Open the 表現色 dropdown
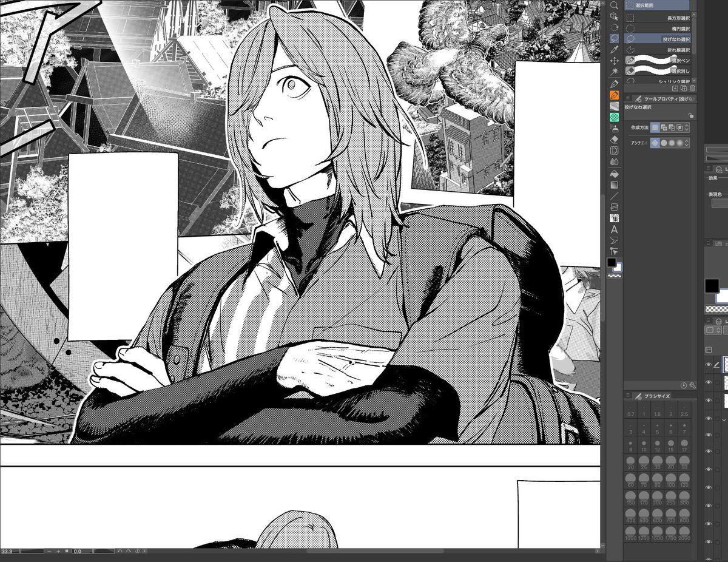 coord(720,203)
